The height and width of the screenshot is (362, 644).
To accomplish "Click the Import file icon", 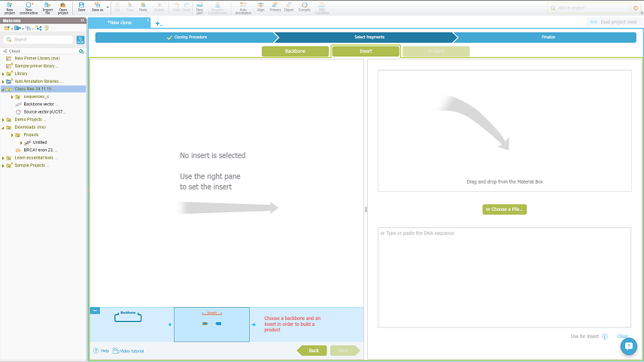I will [47, 8].
